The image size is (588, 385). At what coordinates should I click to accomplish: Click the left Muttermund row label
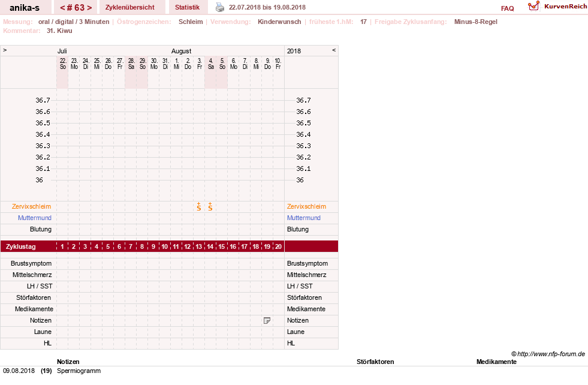click(35, 218)
